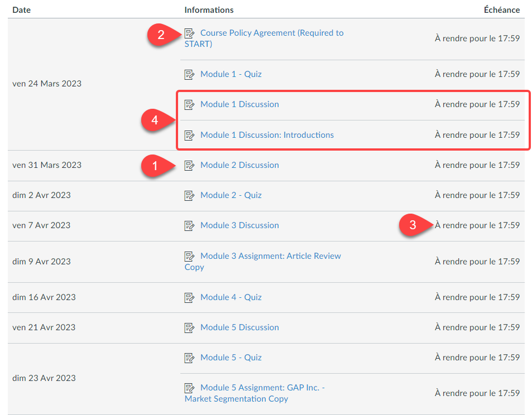Click the icon beside Module 4 - Quiz

189,297
